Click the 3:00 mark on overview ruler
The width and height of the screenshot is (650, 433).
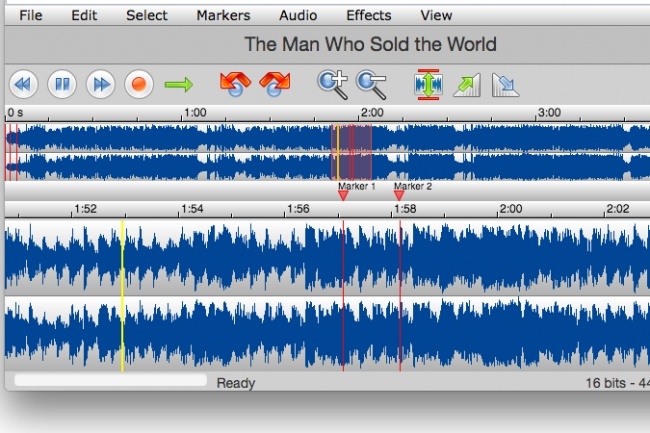pyautogui.click(x=549, y=113)
